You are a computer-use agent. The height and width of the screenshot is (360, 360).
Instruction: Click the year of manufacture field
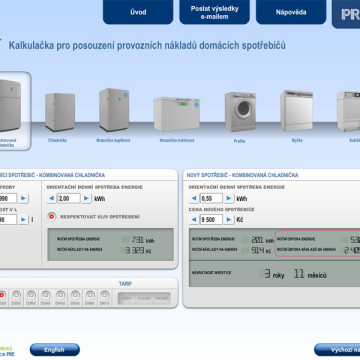8,199
